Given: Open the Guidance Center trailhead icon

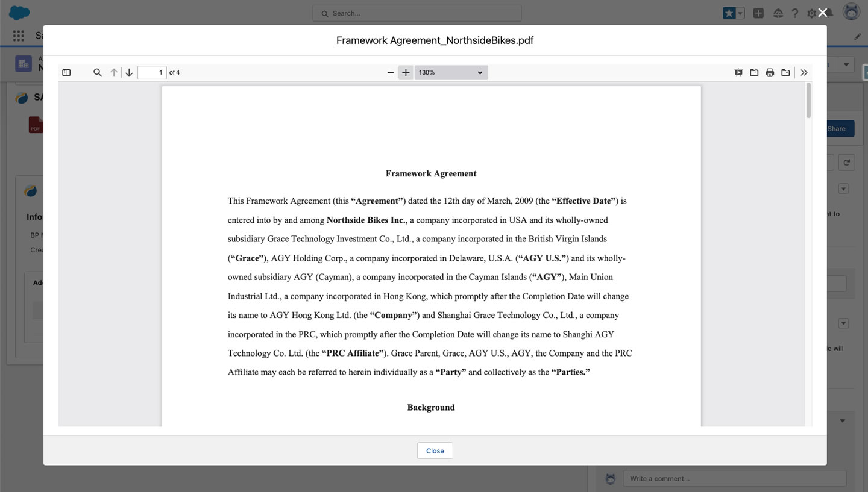Looking at the screenshot, I should 778,13.
